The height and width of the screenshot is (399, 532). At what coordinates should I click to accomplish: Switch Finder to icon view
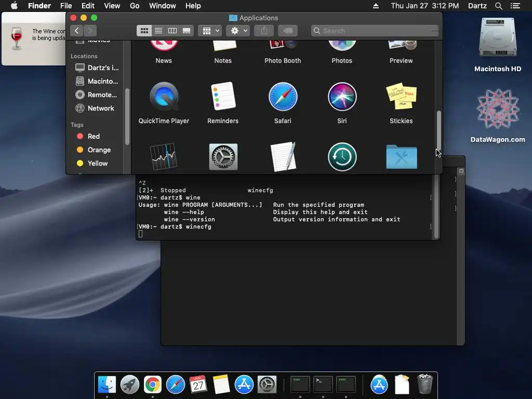(144, 31)
